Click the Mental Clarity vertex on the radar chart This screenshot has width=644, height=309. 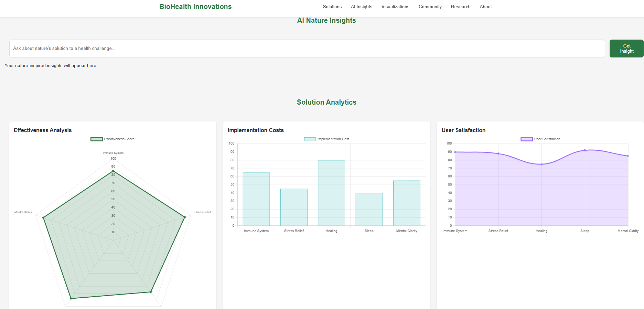coord(43,217)
